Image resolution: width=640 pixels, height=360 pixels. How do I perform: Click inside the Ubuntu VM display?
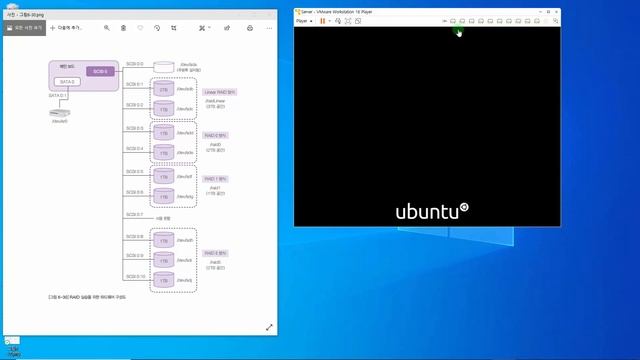(x=427, y=127)
